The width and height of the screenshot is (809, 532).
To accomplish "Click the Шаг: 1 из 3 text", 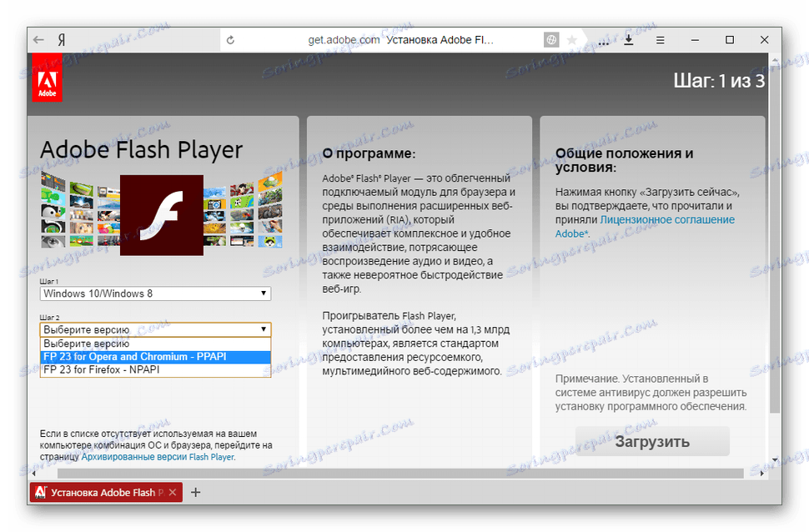I will click(719, 81).
